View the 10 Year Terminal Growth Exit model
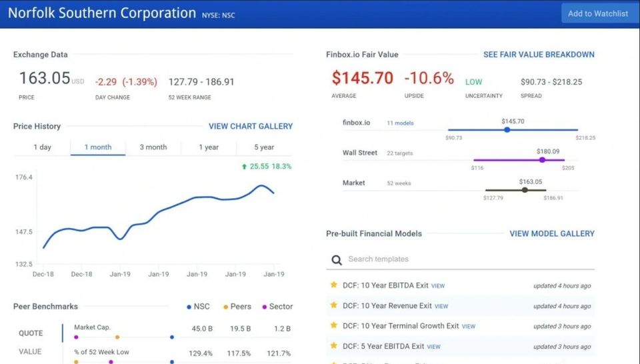This screenshot has height=364, width=640. point(469,327)
